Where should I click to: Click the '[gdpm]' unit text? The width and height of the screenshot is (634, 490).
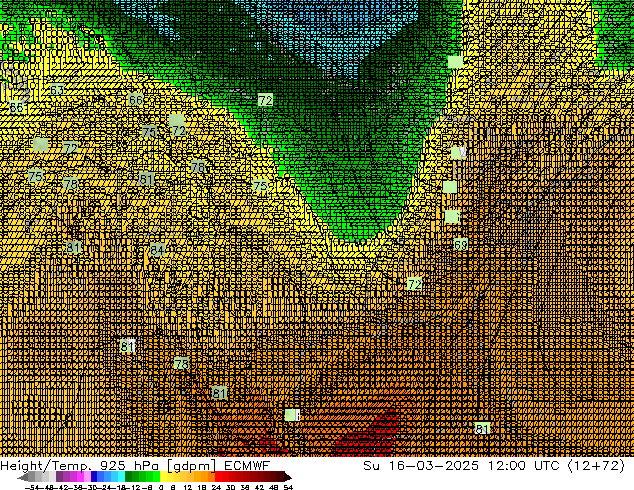tap(191, 466)
